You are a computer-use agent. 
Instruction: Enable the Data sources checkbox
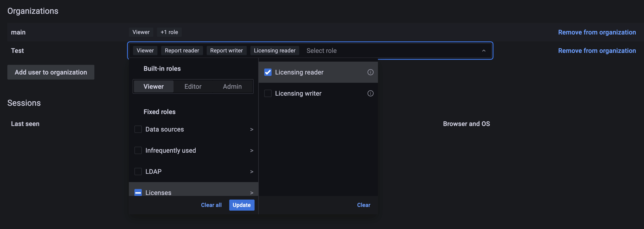(138, 129)
